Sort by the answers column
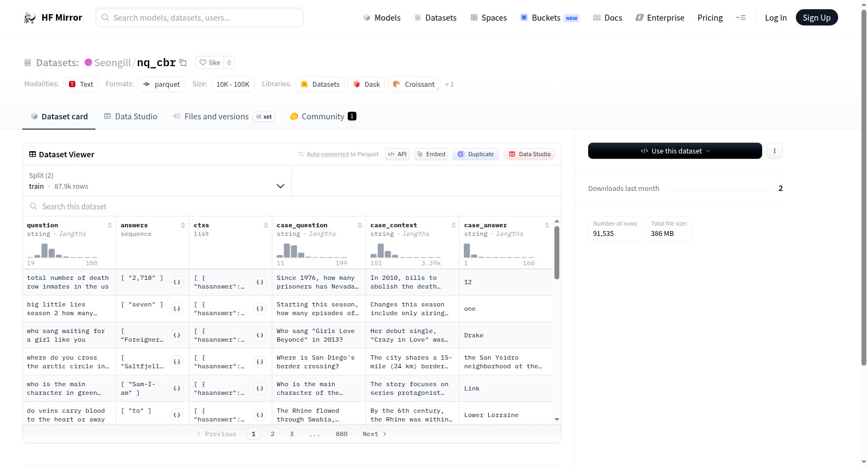 click(183, 225)
